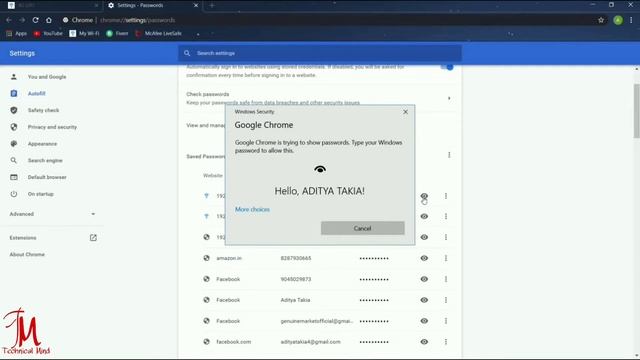The height and width of the screenshot is (360, 640).
Task: Go back with browser back arrow
Action: tap(9, 20)
